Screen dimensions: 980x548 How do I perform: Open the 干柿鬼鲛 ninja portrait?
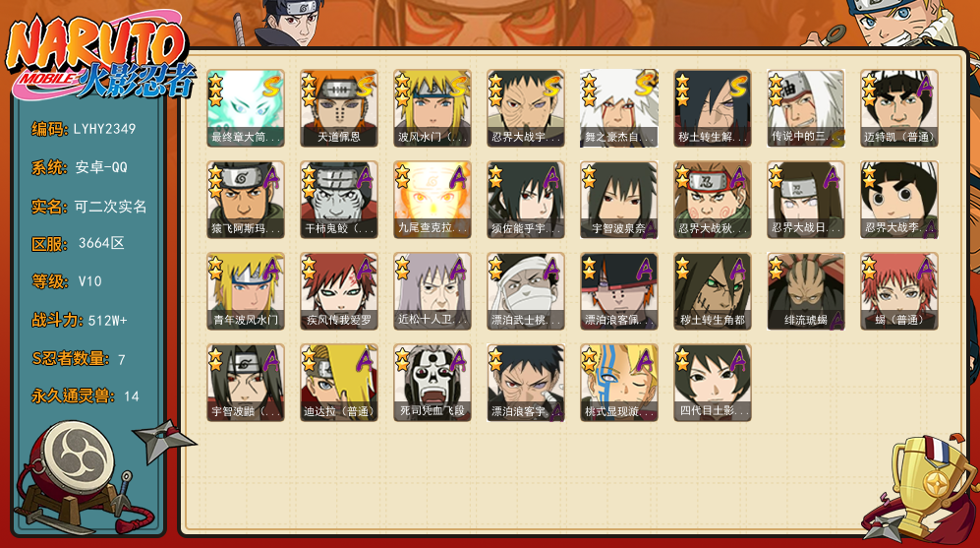pos(339,200)
